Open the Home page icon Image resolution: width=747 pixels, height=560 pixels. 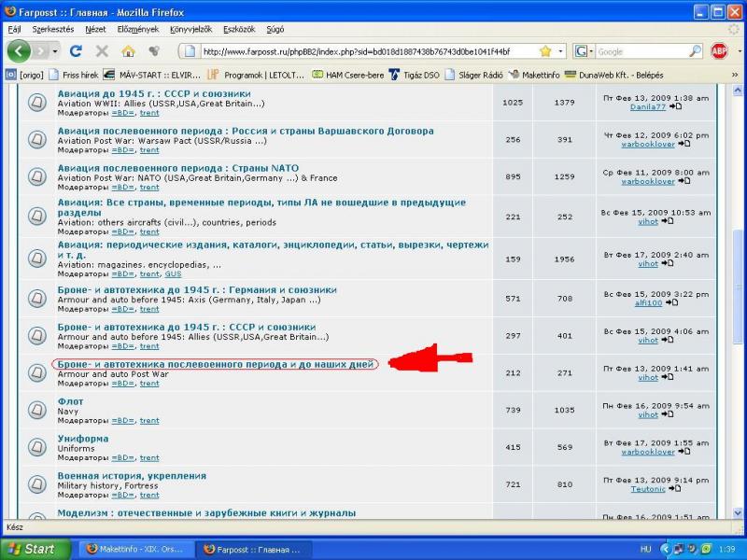tap(128, 51)
